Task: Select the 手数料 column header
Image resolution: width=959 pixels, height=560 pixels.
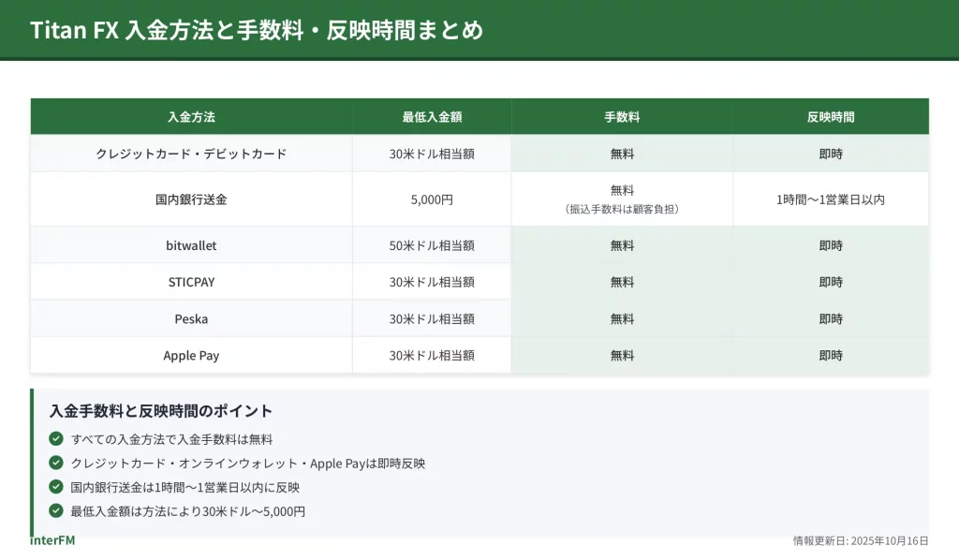Action: (x=622, y=117)
